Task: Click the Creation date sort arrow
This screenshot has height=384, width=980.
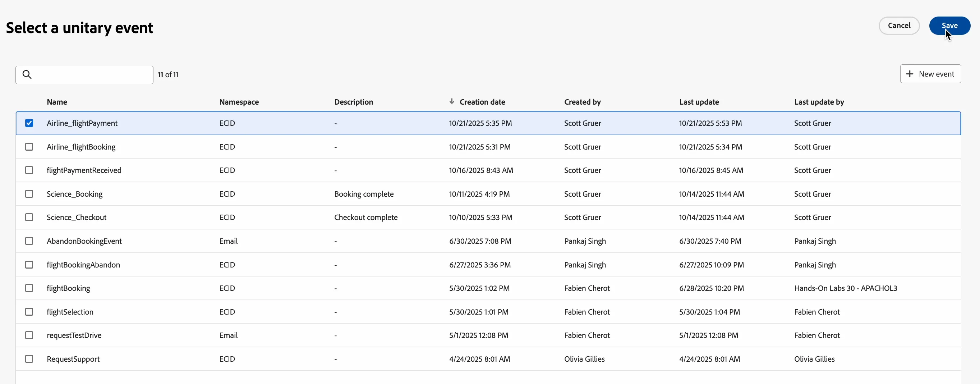Action: pos(452,102)
